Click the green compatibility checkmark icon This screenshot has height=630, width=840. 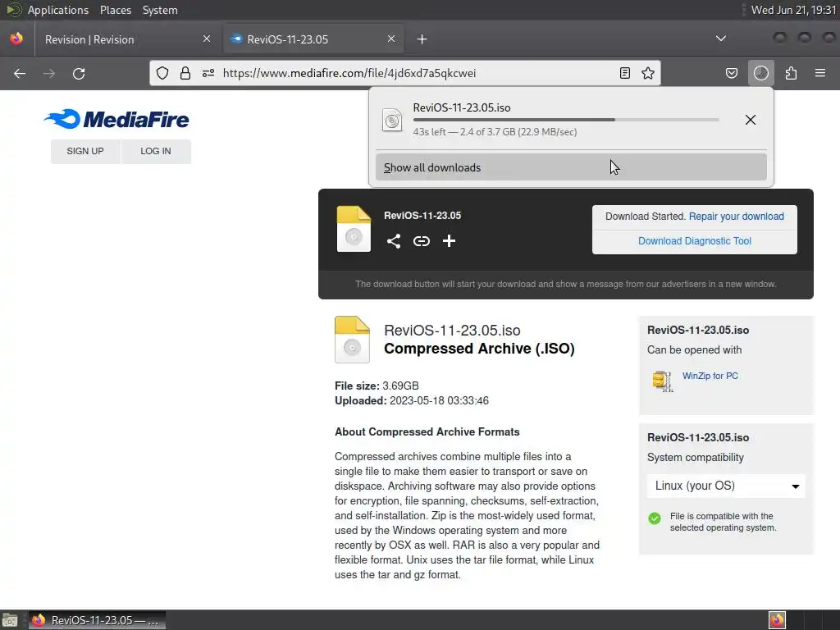click(x=654, y=518)
